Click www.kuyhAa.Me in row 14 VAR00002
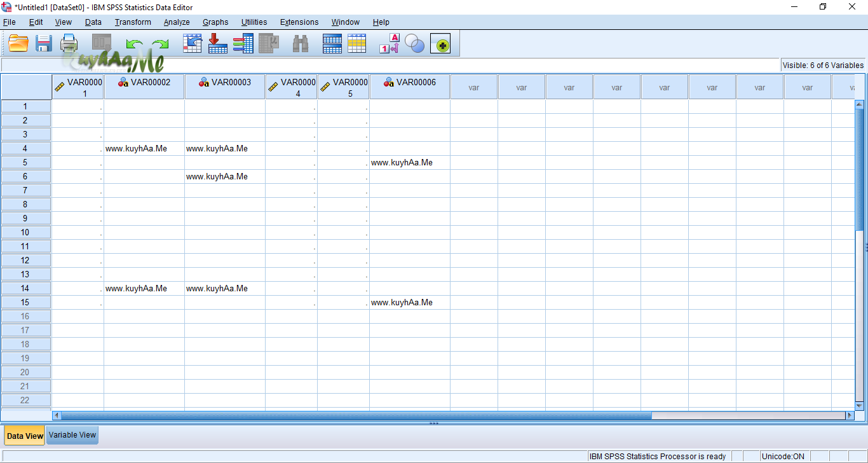Image resolution: width=868 pixels, height=463 pixels. pos(137,288)
